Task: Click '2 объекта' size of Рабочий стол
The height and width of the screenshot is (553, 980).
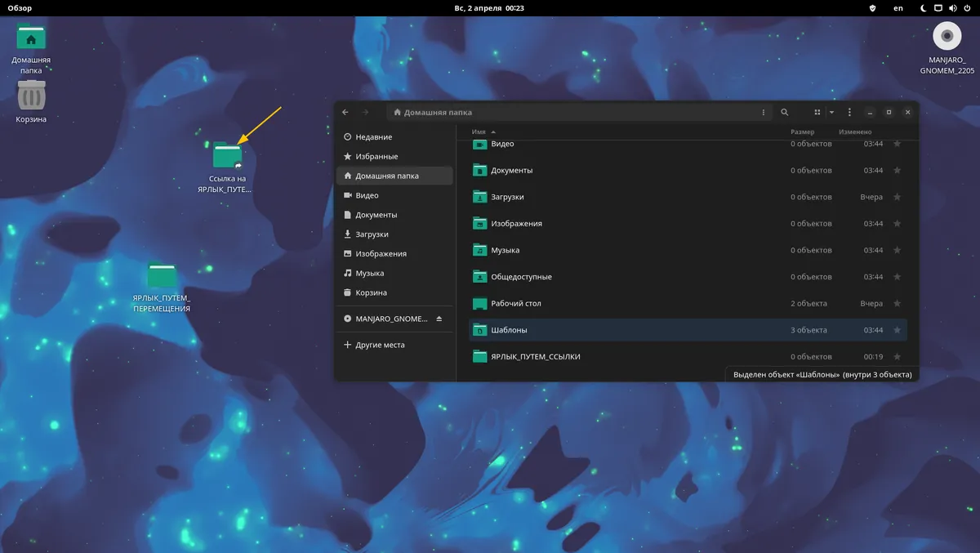Action: point(808,303)
